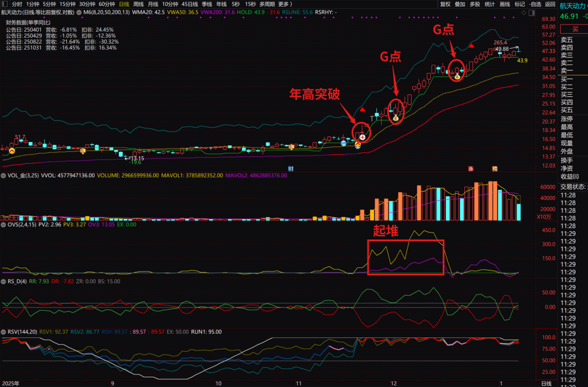Click the diamond icon above price axis
This screenshot has height=387, width=588.
[x=524, y=13]
